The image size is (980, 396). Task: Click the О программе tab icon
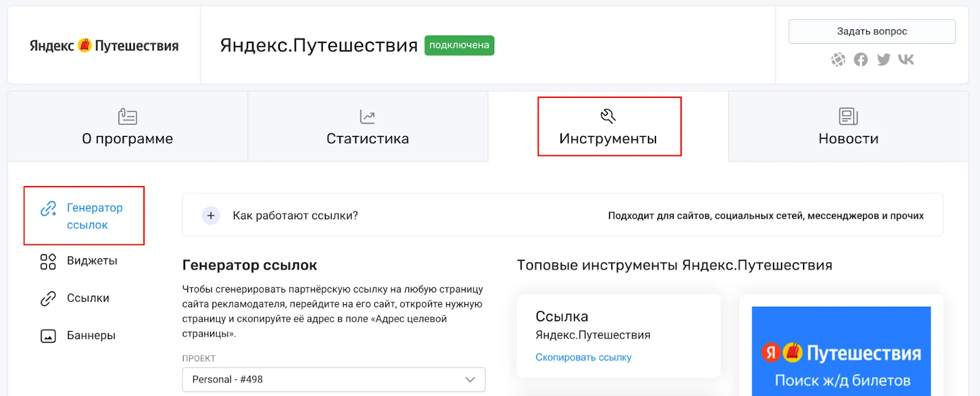[x=127, y=116]
